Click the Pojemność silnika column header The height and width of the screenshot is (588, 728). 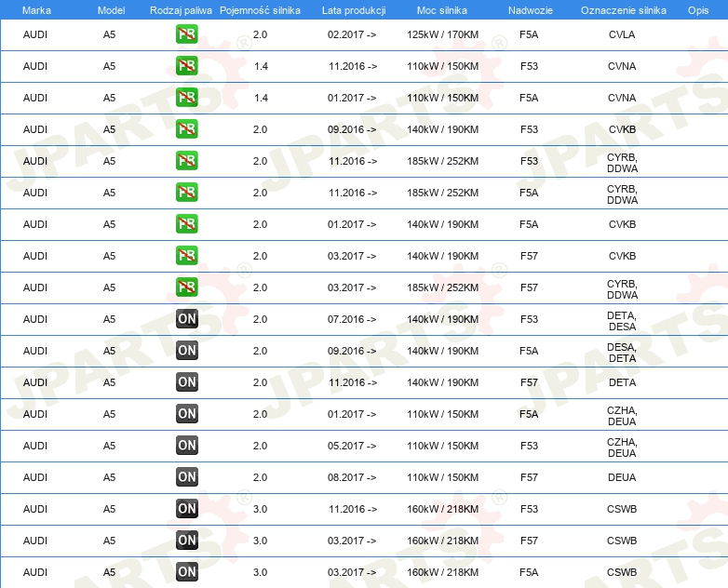tap(260, 10)
